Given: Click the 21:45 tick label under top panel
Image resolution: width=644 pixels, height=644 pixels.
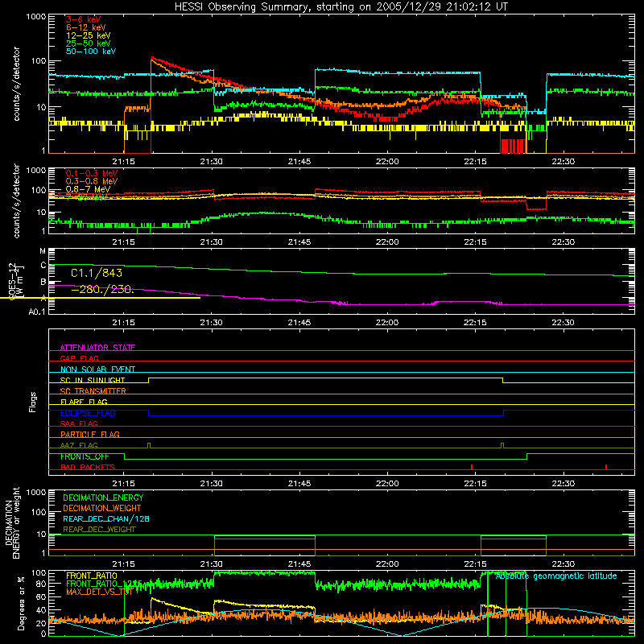Looking at the screenshot, I should (299, 162).
